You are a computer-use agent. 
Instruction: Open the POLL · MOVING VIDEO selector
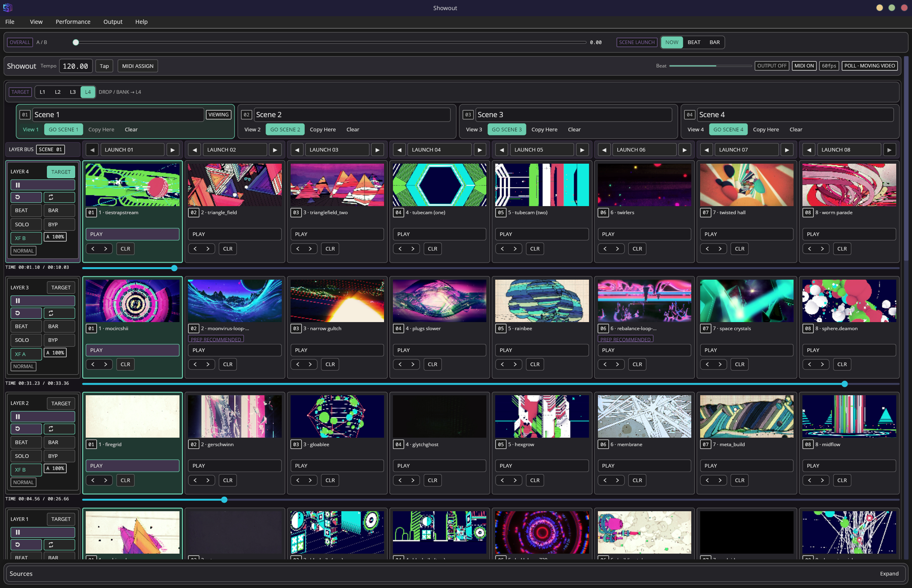(x=870, y=66)
